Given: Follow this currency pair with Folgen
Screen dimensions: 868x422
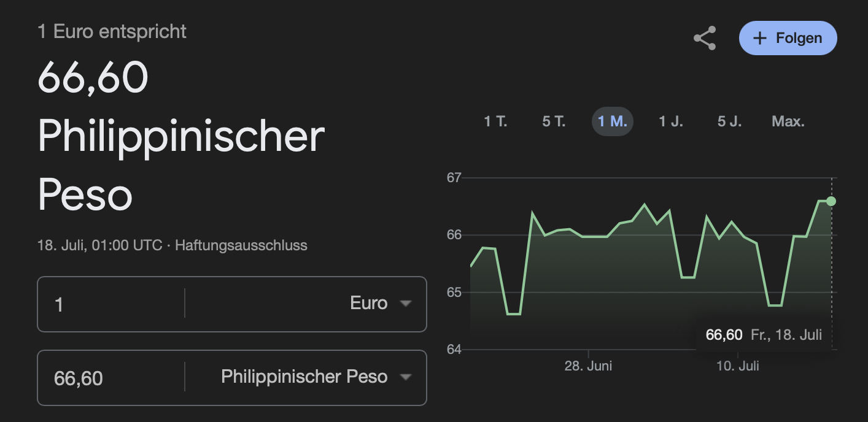Looking at the screenshot, I should click(x=788, y=38).
